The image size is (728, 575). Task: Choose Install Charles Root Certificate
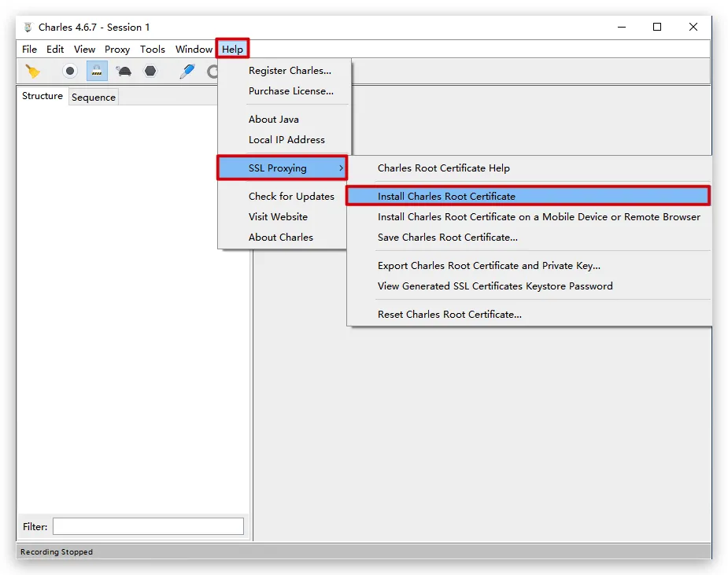(446, 197)
